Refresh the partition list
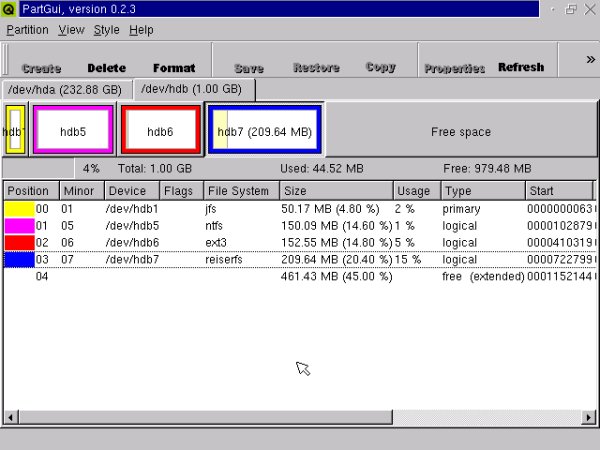This screenshot has width=600, height=450. pyautogui.click(x=521, y=68)
